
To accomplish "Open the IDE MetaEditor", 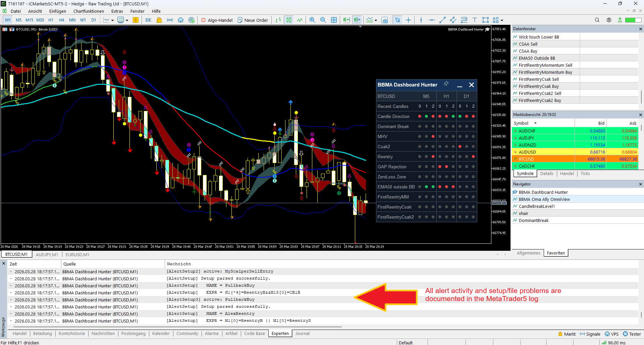I will pyautogui.click(x=148, y=20).
